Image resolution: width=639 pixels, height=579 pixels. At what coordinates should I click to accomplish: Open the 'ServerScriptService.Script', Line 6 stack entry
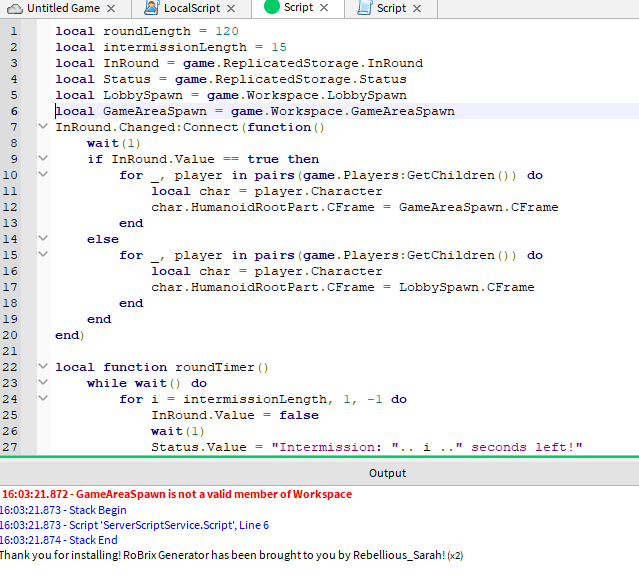point(134,525)
